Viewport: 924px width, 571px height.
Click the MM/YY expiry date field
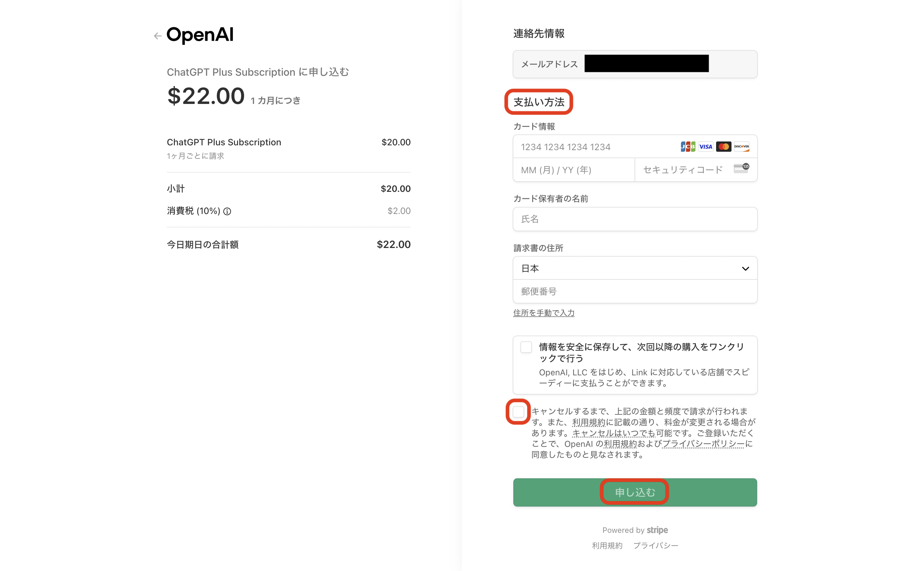click(x=574, y=170)
